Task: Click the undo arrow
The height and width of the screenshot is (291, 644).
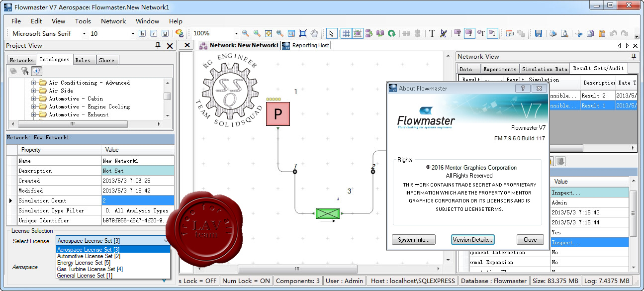Action: coord(613,33)
